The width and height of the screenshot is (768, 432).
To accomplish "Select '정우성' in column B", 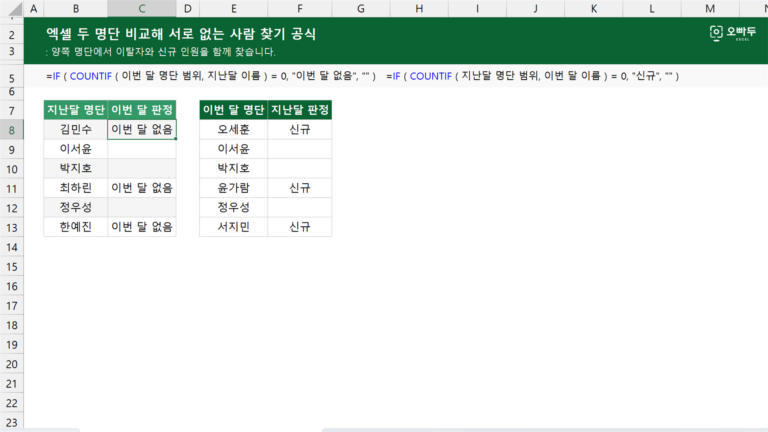I will pos(75,207).
